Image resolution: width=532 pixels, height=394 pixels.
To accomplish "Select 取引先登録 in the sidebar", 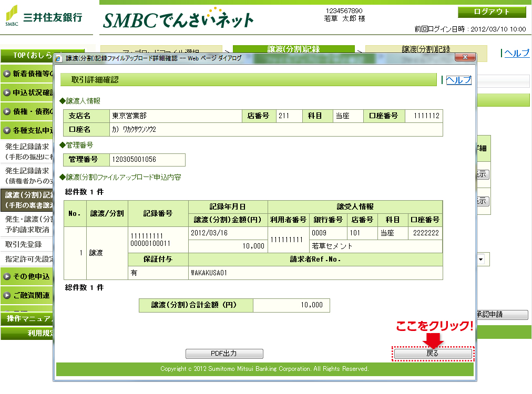I will (27, 244).
